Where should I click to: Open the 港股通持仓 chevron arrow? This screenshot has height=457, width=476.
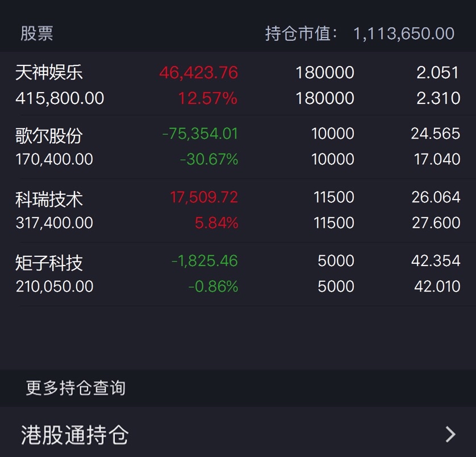[450, 434]
